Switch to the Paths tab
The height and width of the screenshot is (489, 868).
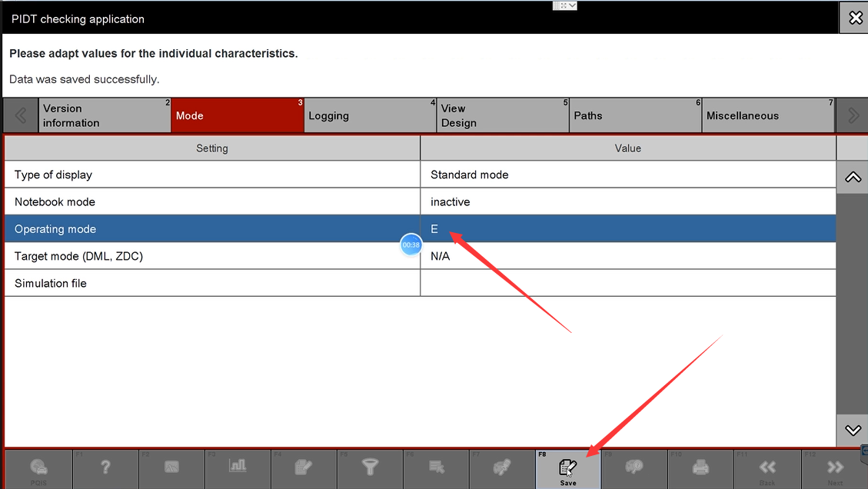[635, 116]
